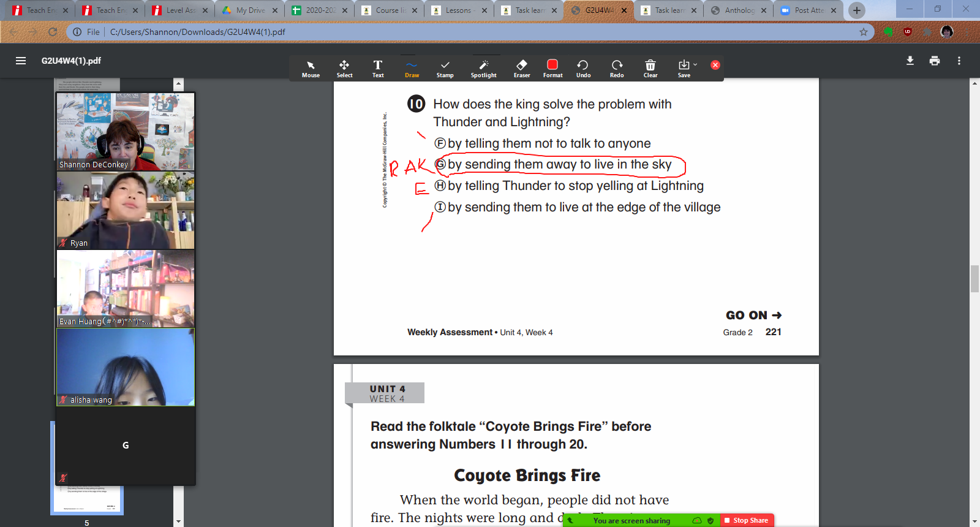Click the Grade 2 page 221 text
Screen dimensions: 980x527
click(x=752, y=332)
